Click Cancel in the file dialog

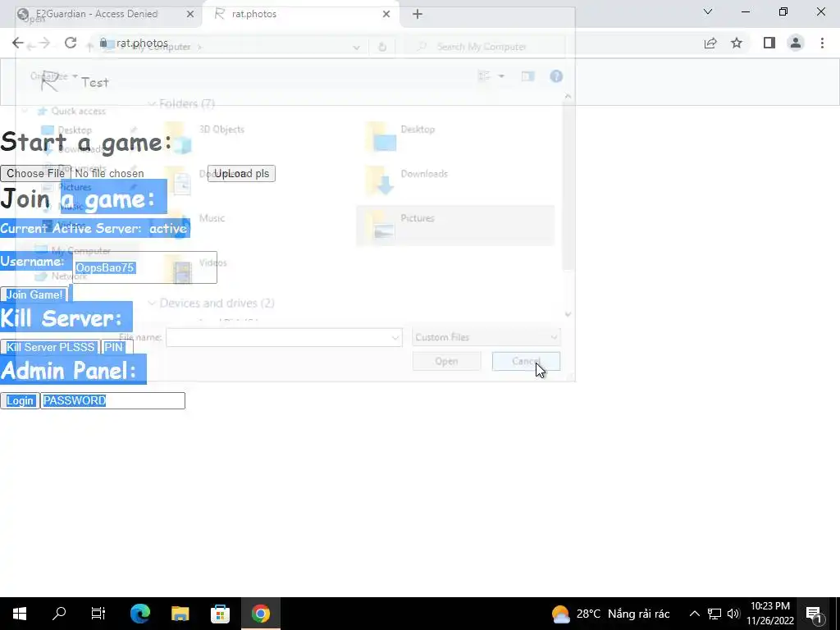[526, 361]
